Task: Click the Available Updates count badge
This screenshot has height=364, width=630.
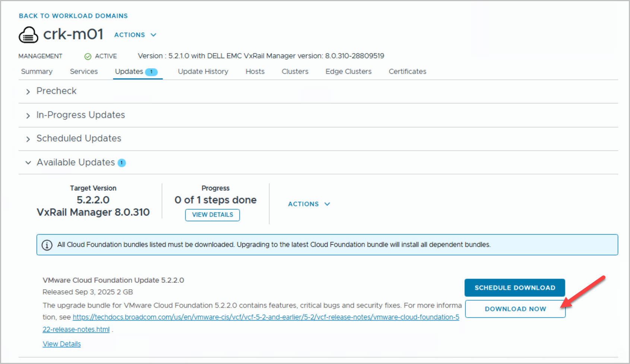Action: click(122, 163)
